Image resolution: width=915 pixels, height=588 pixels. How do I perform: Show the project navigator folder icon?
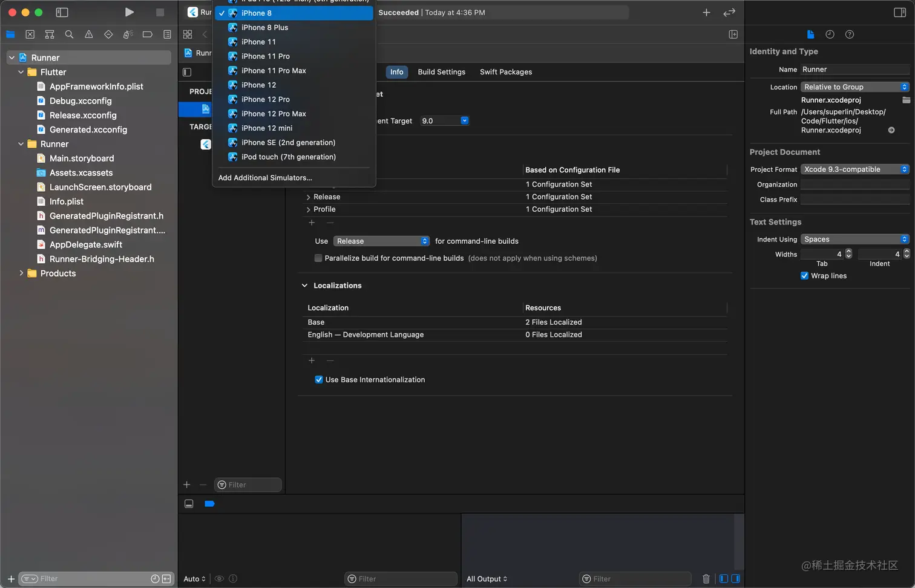10,34
